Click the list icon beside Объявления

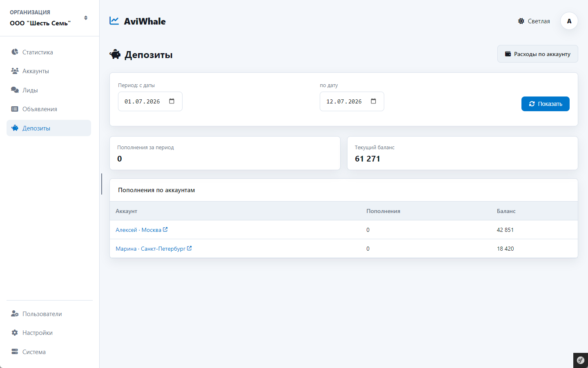click(x=15, y=109)
